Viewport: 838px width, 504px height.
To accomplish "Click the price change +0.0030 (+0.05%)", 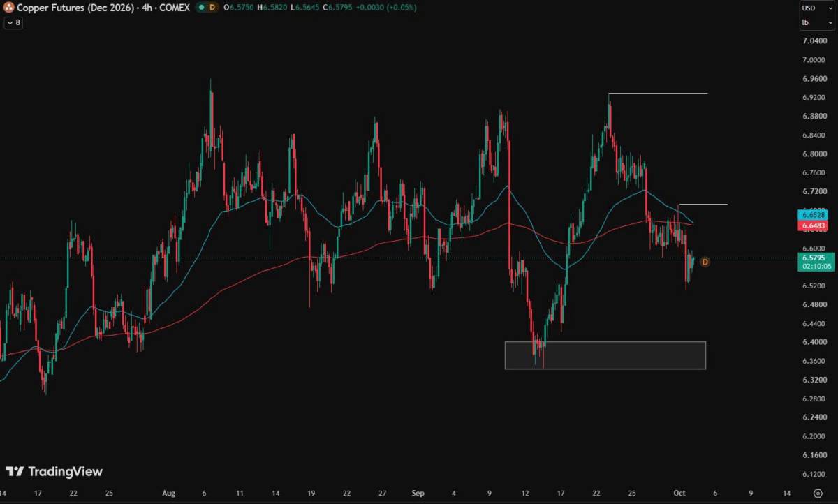I will [x=388, y=8].
